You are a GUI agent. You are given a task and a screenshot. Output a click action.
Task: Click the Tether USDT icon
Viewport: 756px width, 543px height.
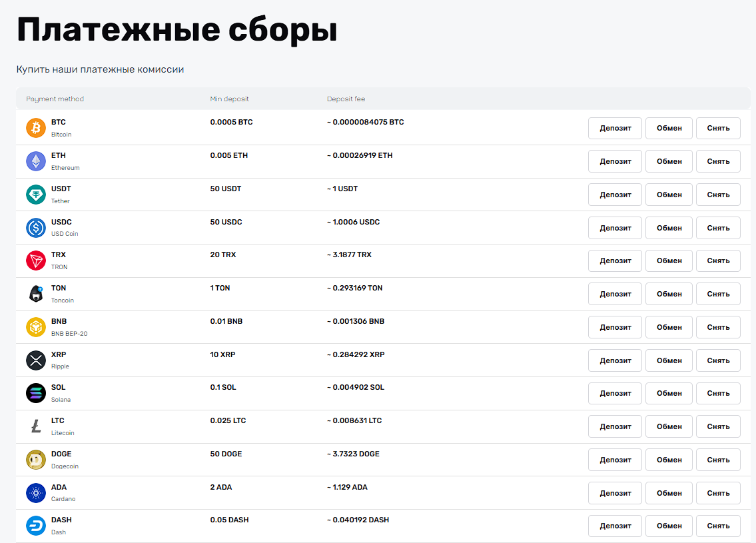(x=36, y=195)
